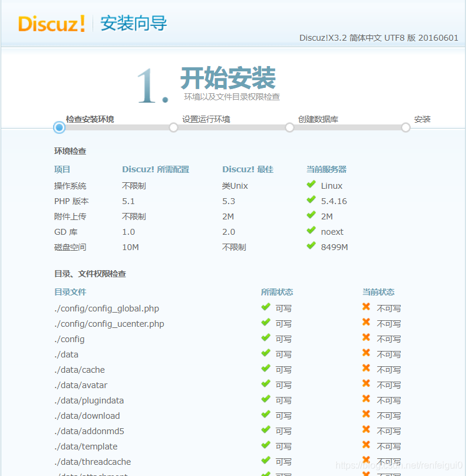The image size is (468, 476).
Task: Click orange X for ./data/addonmd5
Action: point(366,429)
